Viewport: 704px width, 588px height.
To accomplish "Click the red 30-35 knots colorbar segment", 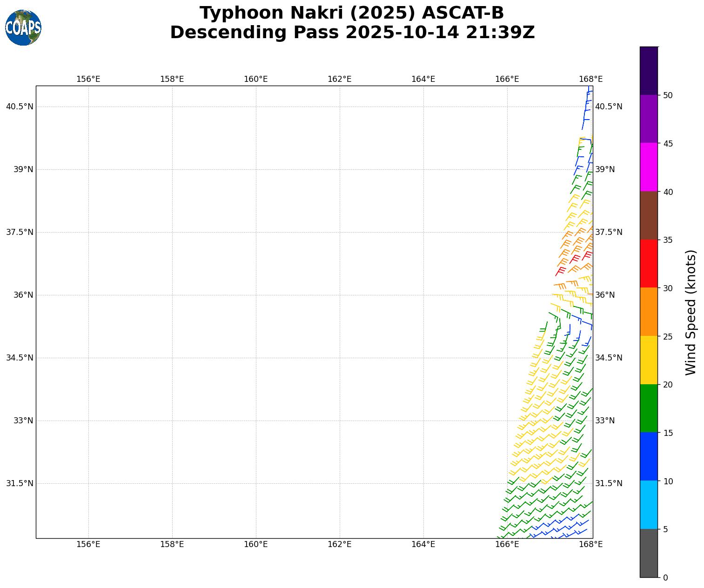I will (649, 263).
